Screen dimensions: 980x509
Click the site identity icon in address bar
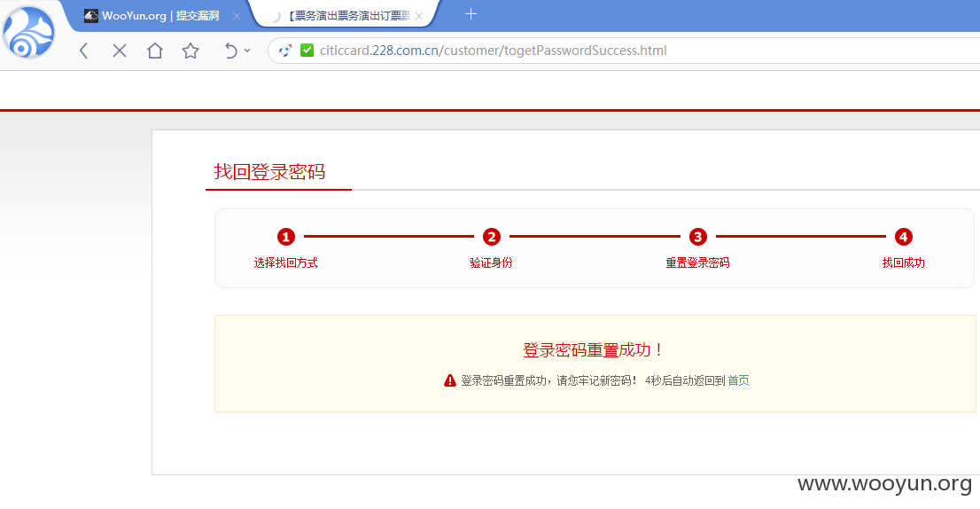tap(285, 51)
